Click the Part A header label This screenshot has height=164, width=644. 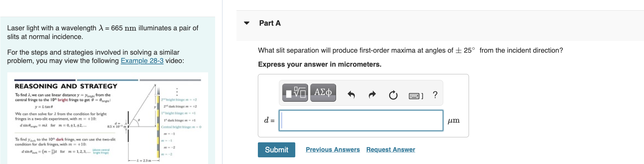click(x=270, y=23)
